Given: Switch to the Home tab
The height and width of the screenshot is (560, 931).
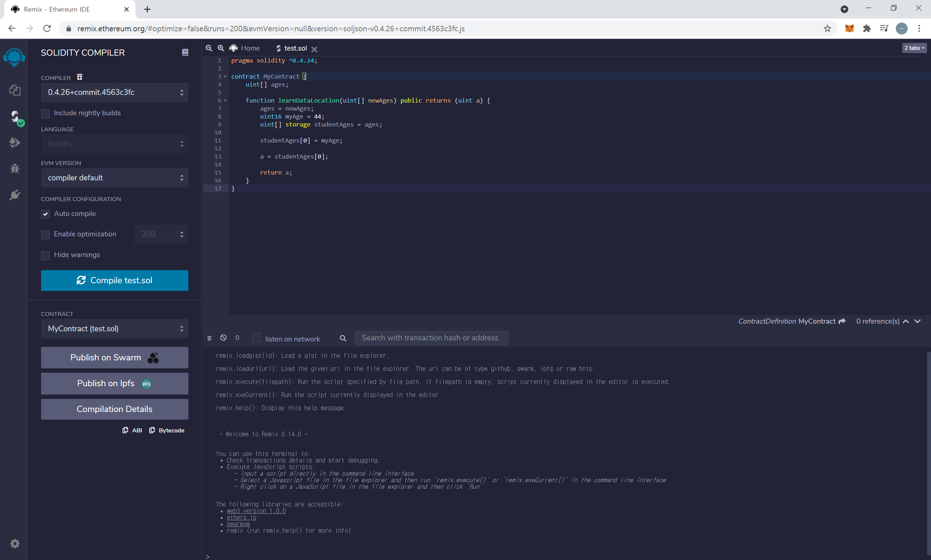Looking at the screenshot, I should coord(245,48).
